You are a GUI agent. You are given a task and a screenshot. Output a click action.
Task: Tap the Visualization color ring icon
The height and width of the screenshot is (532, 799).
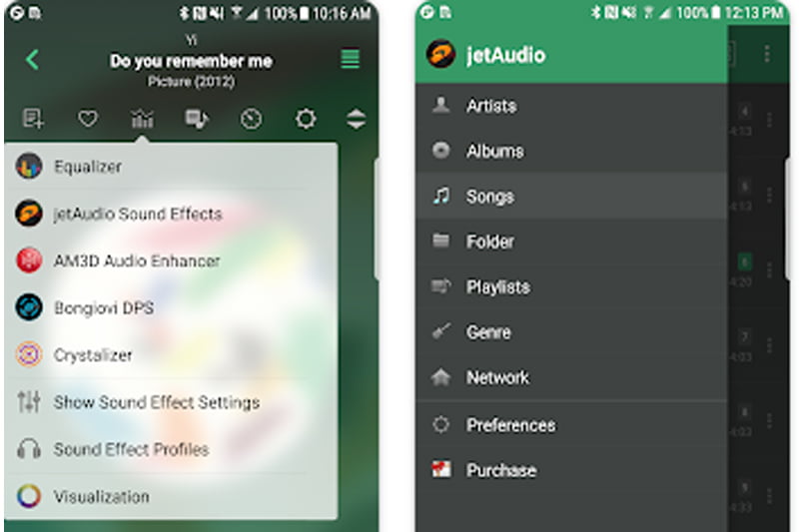pyautogui.click(x=29, y=496)
